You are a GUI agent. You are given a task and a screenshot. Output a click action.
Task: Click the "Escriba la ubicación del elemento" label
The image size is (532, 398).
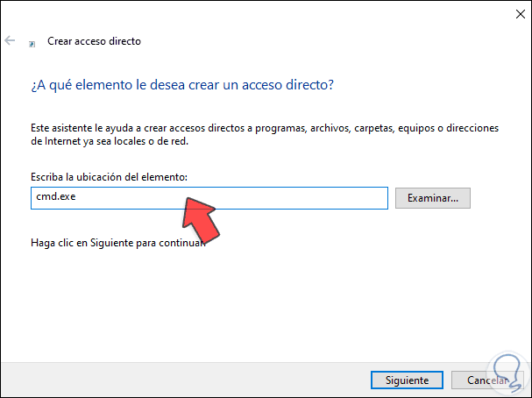115,178
